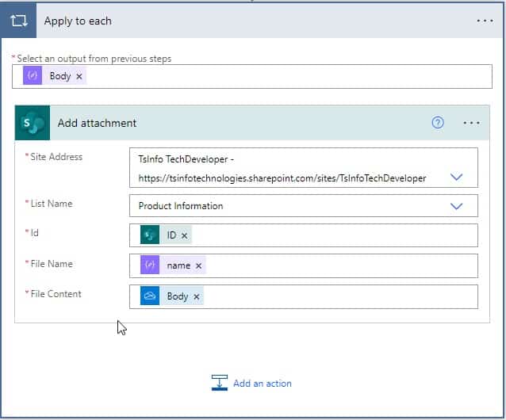Click the Add attachment header title
Viewport: 506px width, 420px height.
pyautogui.click(x=97, y=123)
